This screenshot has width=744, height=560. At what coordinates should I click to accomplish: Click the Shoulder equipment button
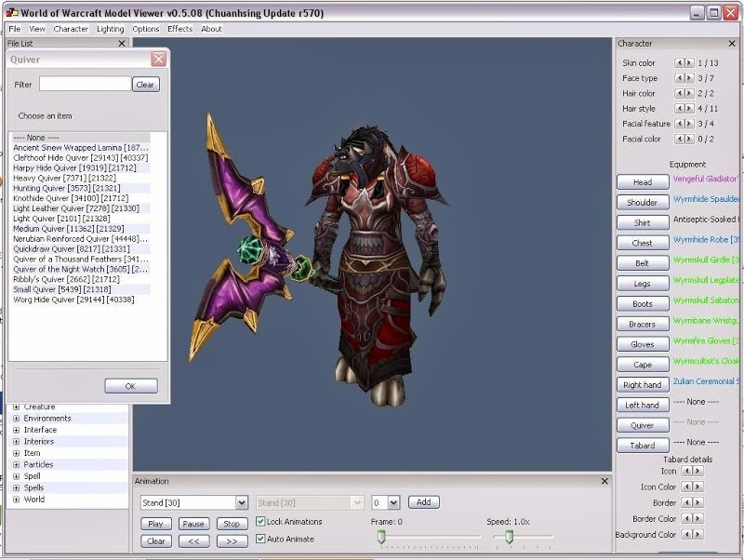point(643,202)
